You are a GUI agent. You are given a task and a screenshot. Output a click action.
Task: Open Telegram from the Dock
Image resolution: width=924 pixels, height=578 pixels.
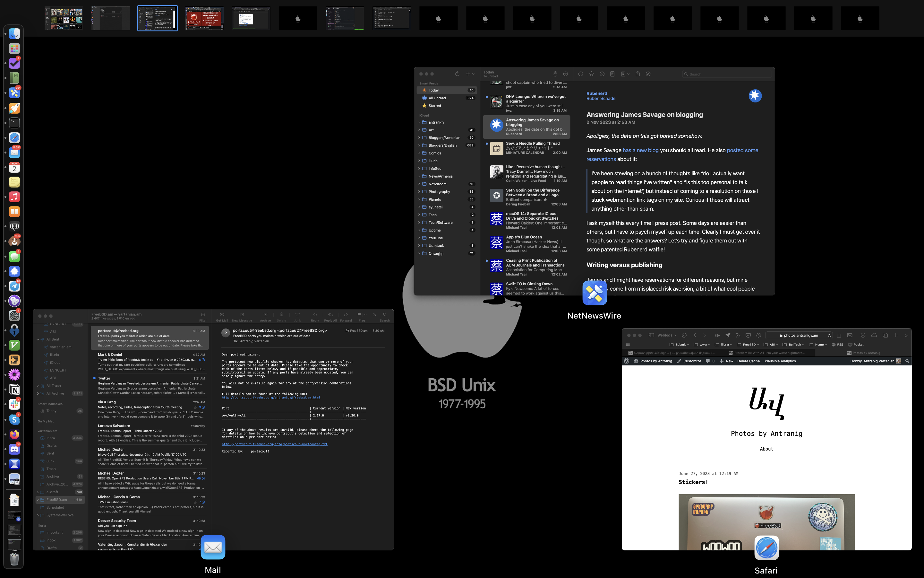coord(14,286)
